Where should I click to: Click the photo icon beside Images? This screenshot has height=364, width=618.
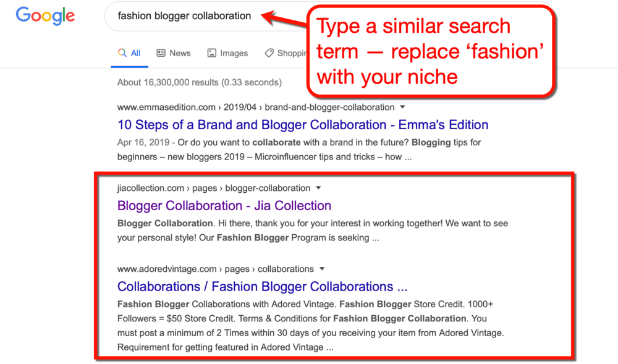213,53
